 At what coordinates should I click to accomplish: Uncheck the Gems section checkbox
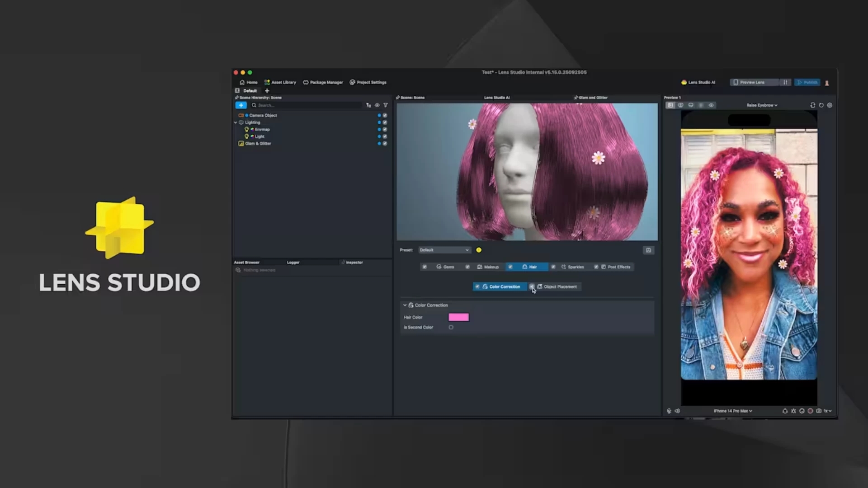click(424, 267)
